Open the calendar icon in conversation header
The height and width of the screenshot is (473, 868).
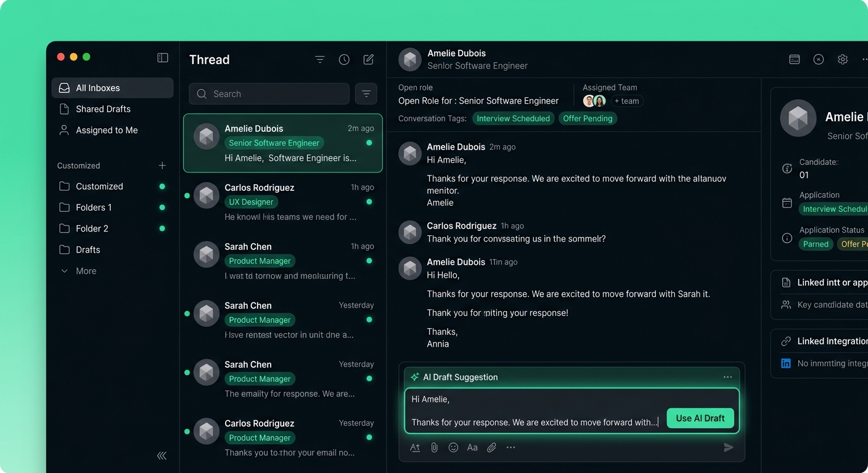point(795,59)
